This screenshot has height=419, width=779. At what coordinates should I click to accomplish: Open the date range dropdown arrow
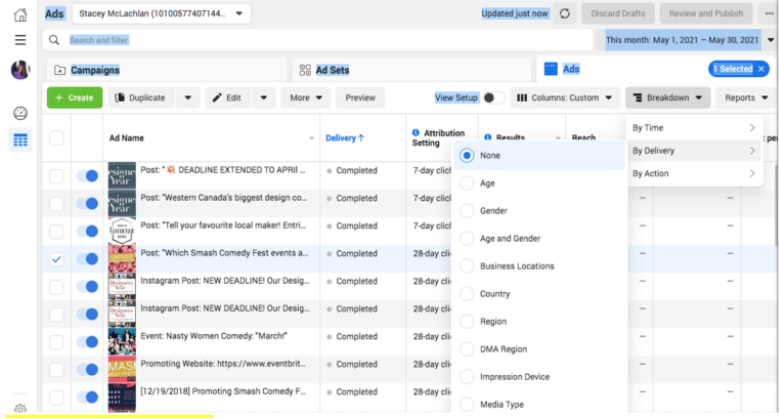771,40
